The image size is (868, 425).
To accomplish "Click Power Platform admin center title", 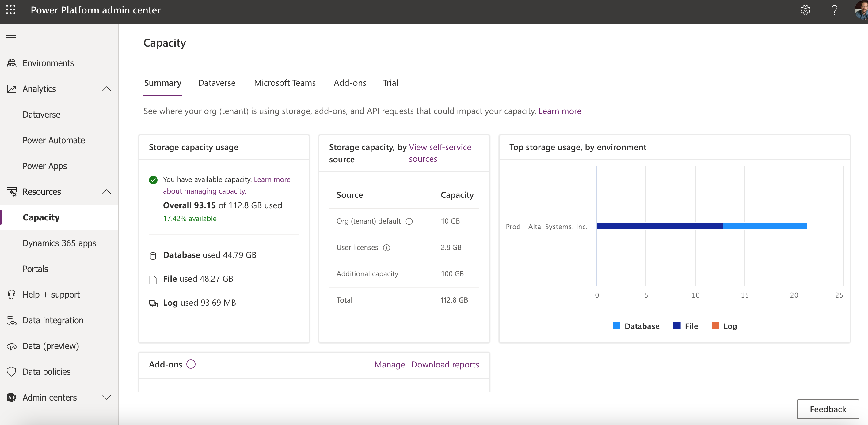I will [96, 10].
